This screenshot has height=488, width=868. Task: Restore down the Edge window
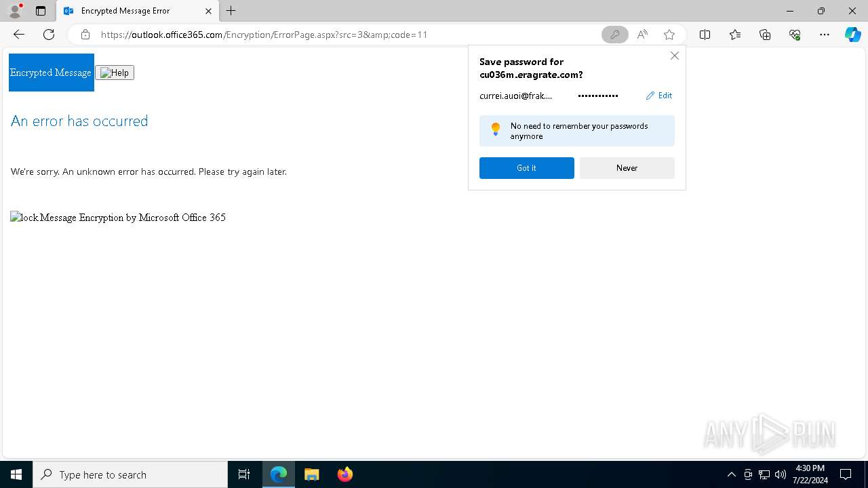click(821, 11)
